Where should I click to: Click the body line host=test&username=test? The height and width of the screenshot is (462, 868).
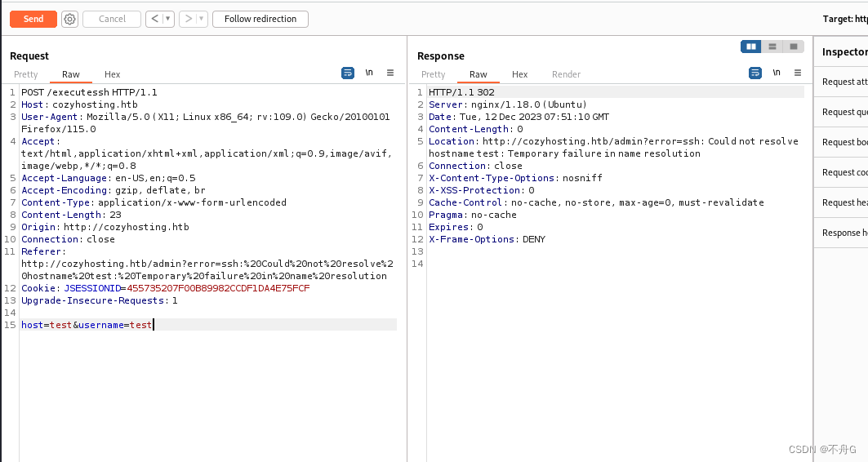[x=87, y=325]
